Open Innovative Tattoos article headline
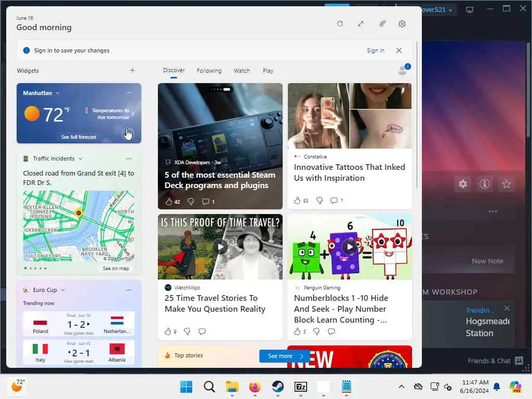 pos(350,172)
